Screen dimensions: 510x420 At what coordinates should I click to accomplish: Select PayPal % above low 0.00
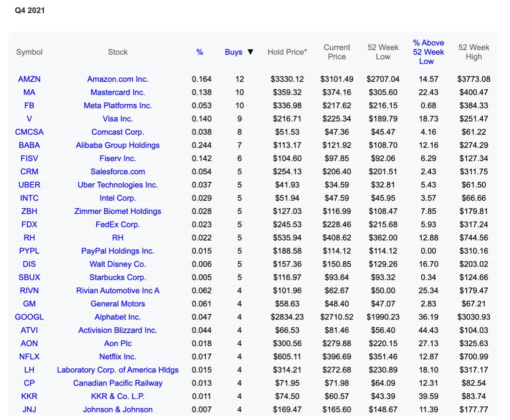[x=428, y=251]
